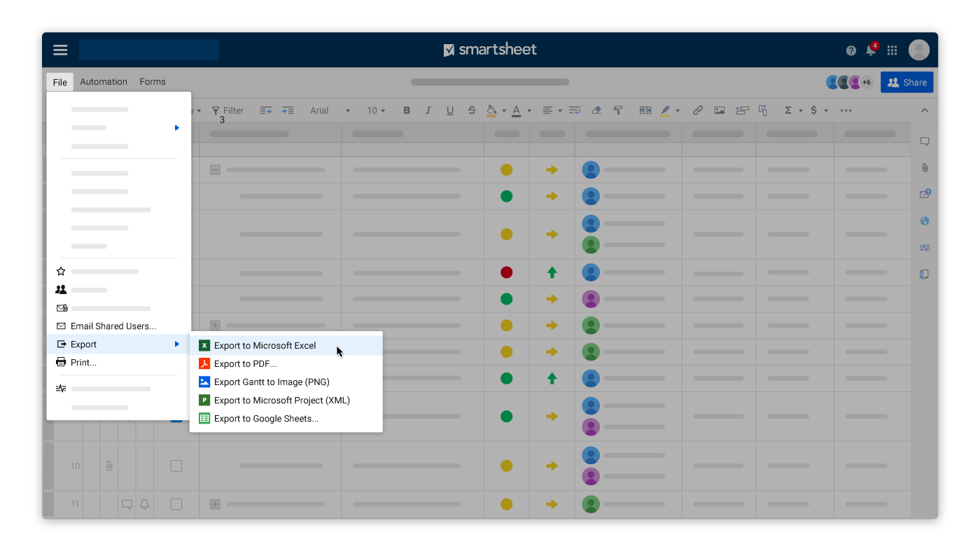980x551 pixels.
Task: Select Email Shared Users... in File menu
Action: pyautogui.click(x=119, y=326)
